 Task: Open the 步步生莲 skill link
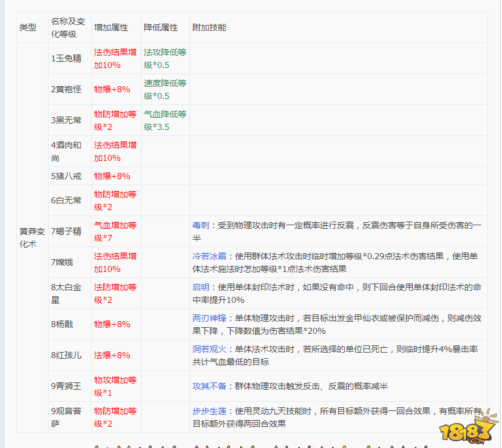209,411
